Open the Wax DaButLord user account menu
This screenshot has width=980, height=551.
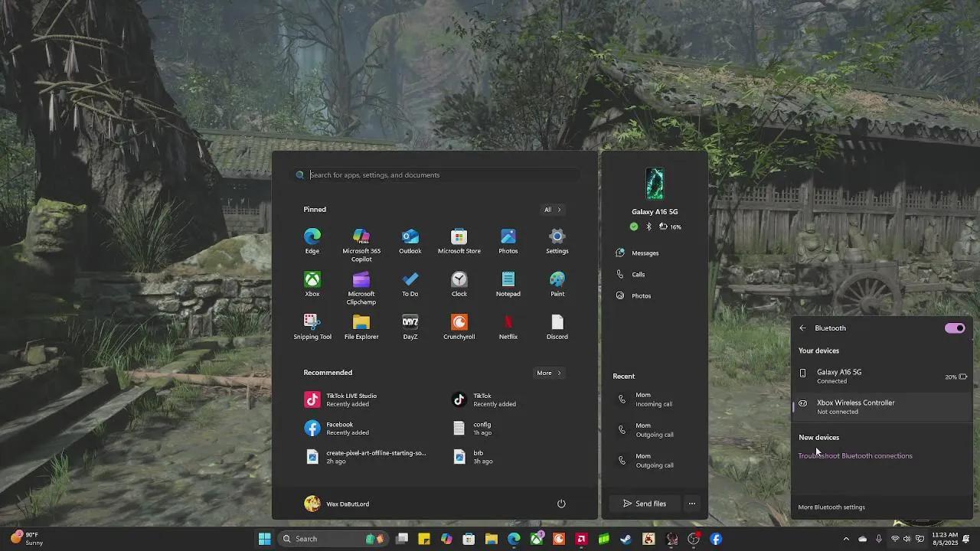337,504
